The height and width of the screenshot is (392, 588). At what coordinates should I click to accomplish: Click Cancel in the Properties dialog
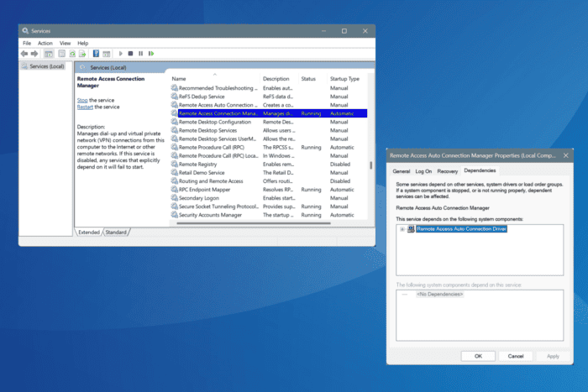(516, 356)
